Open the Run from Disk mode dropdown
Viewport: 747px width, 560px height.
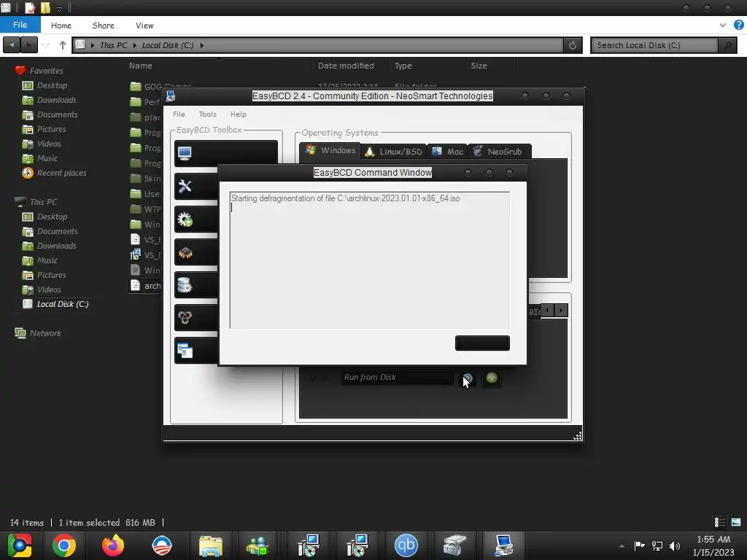pyautogui.click(x=397, y=378)
